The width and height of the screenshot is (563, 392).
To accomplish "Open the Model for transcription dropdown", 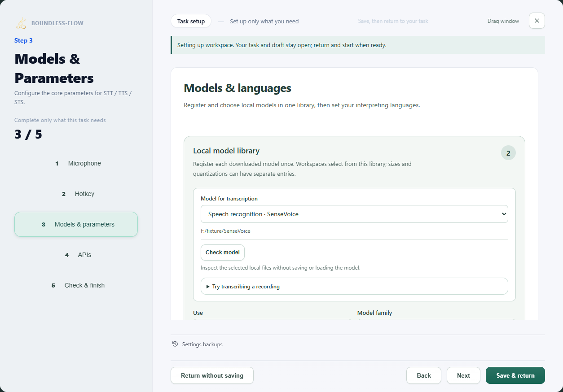I will 354,214.
